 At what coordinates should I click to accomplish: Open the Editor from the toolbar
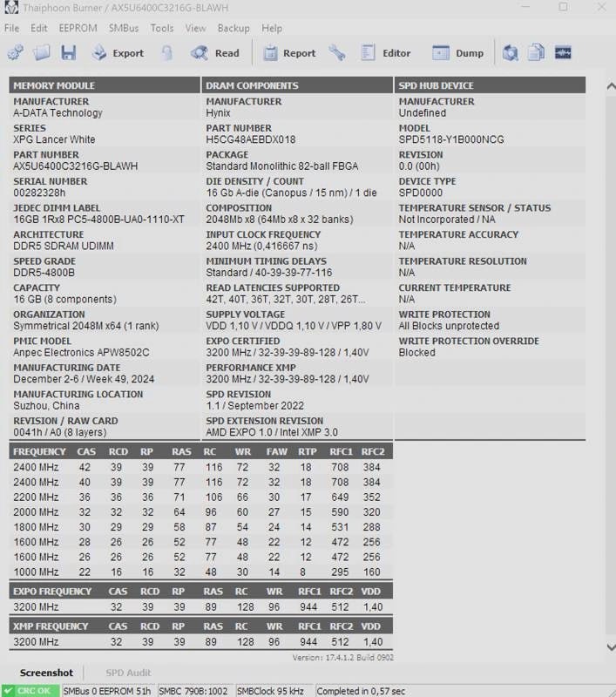[x=386, y=53]
